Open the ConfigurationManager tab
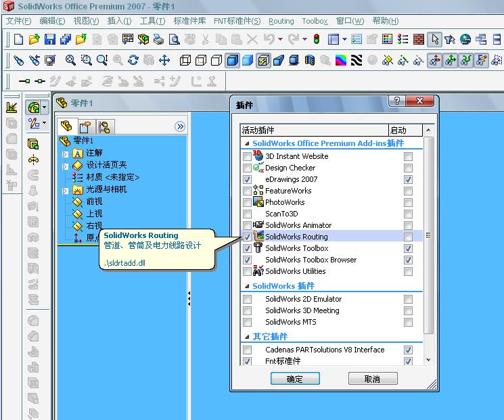 [x=104, y=126]
